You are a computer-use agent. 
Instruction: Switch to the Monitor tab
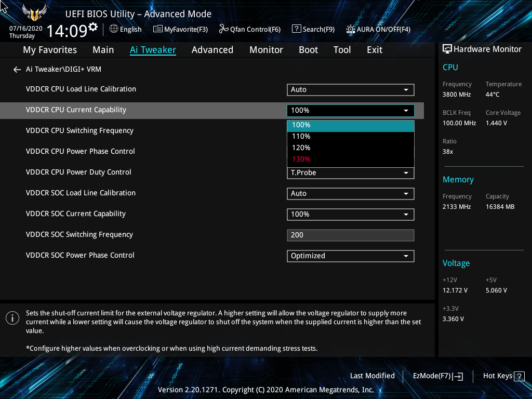coord(266,50)
